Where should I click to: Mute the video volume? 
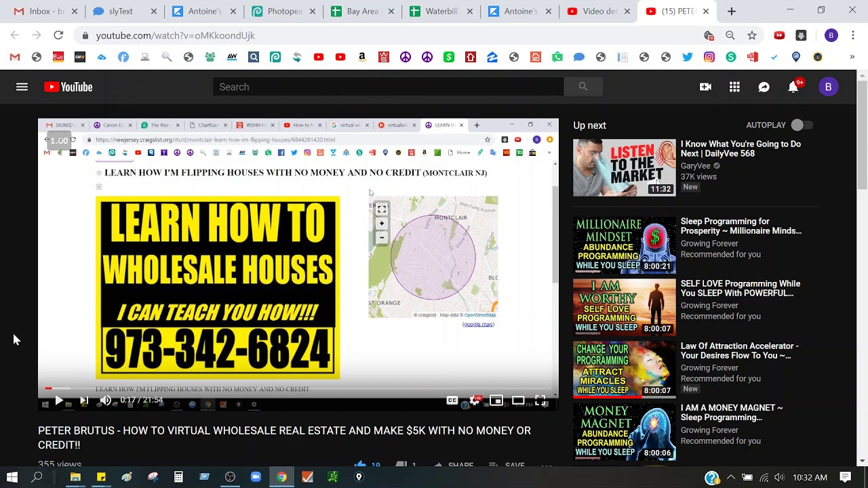pos(105,401)
